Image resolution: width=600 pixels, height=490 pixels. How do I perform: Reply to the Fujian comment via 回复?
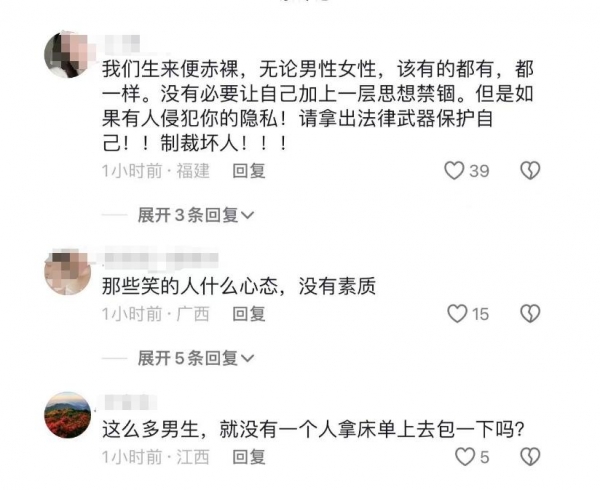point(249,171)
